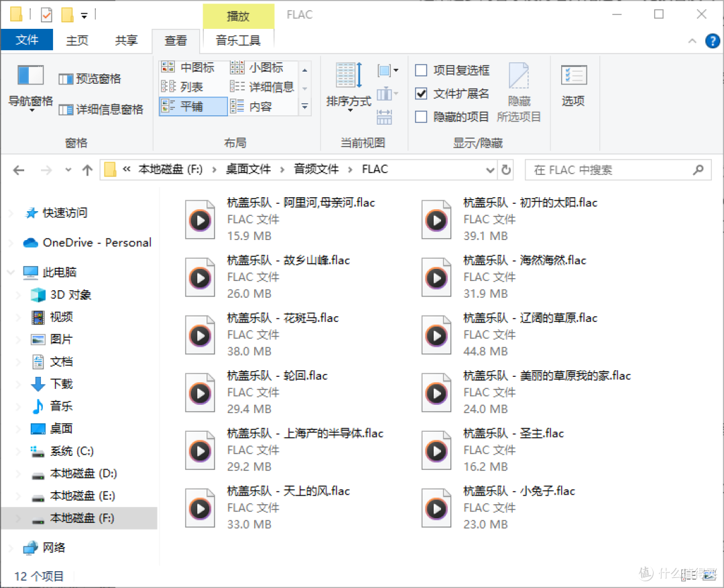
Task: Expand the Quick access tree node
Action: click(11, 213)
